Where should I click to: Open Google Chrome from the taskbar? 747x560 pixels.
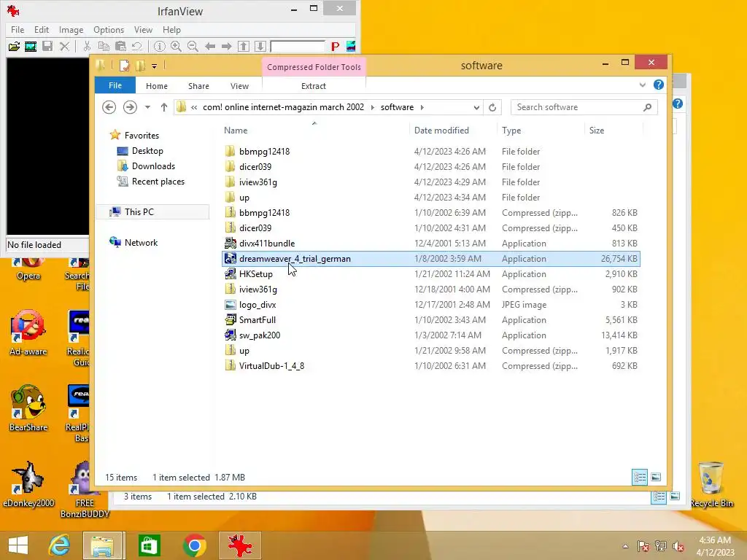pyautogui.click(x=194, y=545)
